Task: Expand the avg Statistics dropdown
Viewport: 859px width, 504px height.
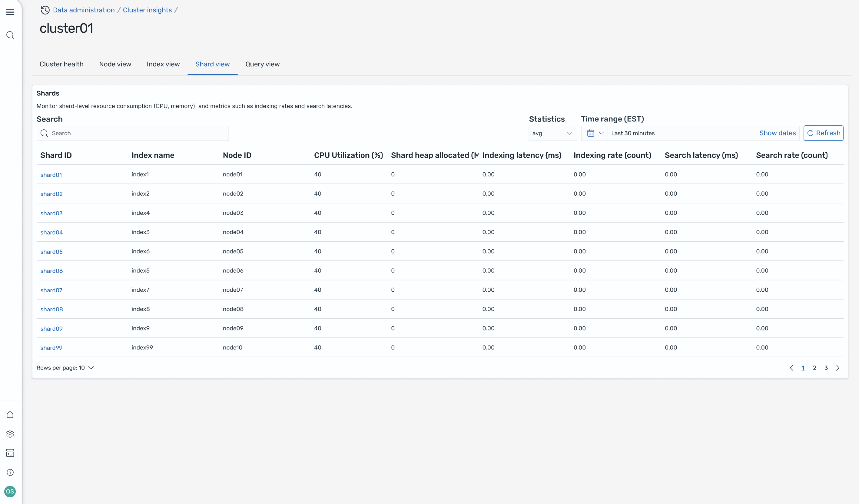Action: pos(552,133)
